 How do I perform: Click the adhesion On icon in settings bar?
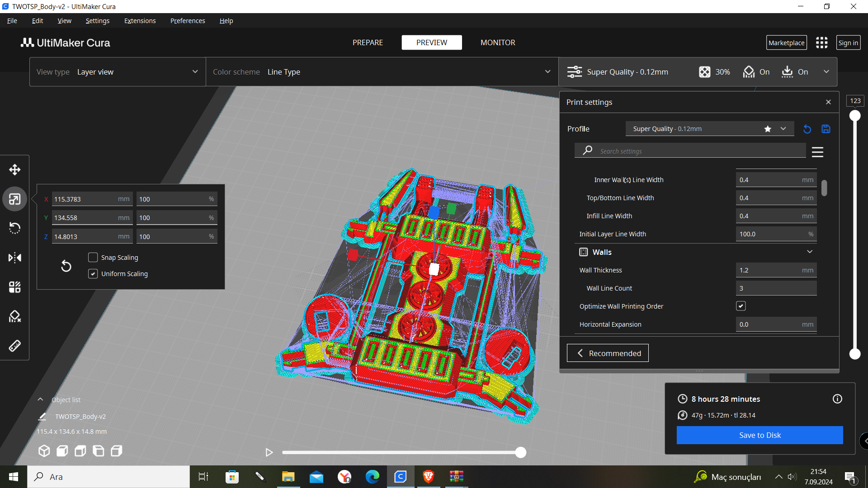tap(787, 72)
